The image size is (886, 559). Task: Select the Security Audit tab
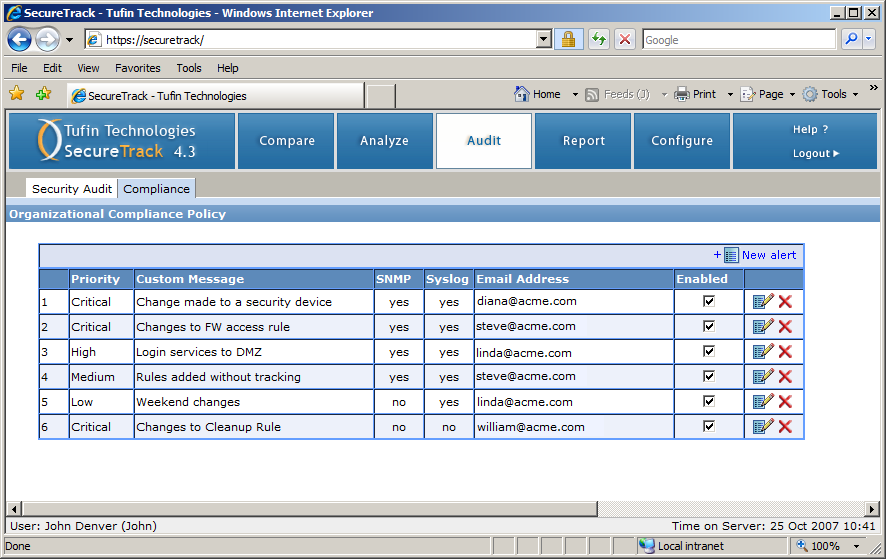[x=72, y=189]
